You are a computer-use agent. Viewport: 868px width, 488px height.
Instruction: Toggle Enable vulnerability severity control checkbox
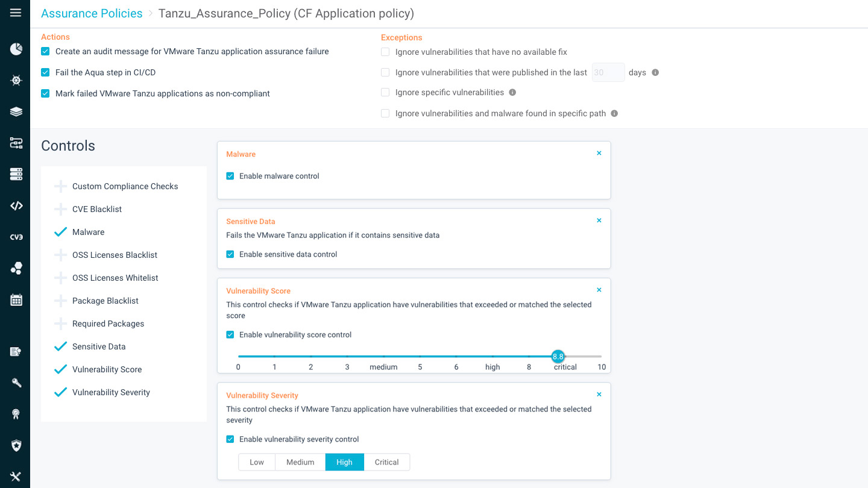pos(230,439)
